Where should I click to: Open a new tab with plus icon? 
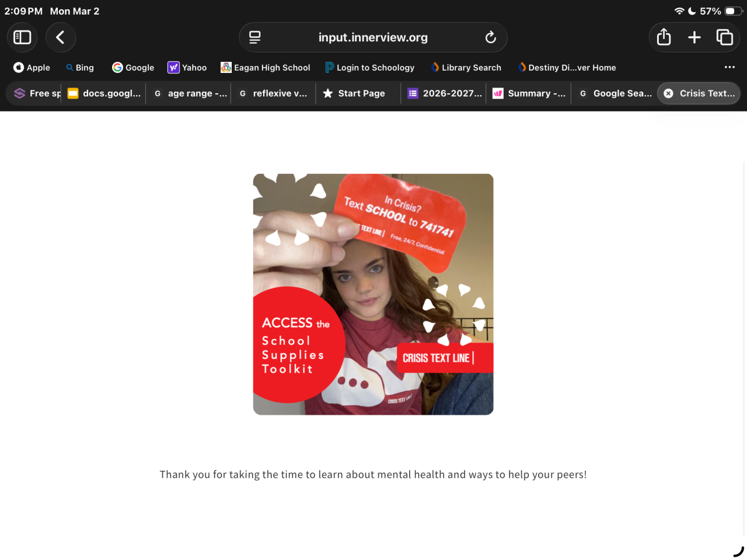click(694, 37)
